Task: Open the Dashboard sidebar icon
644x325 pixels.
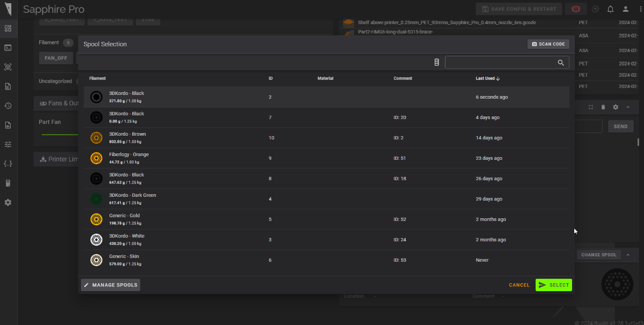Action: click(x=8, y=28)
